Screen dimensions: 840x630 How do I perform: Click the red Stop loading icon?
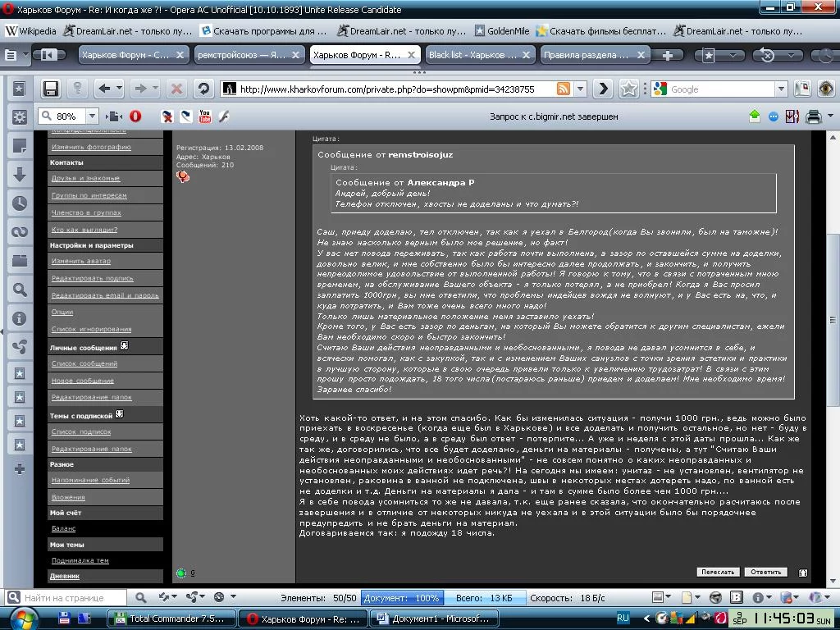[x=176, y=89]
